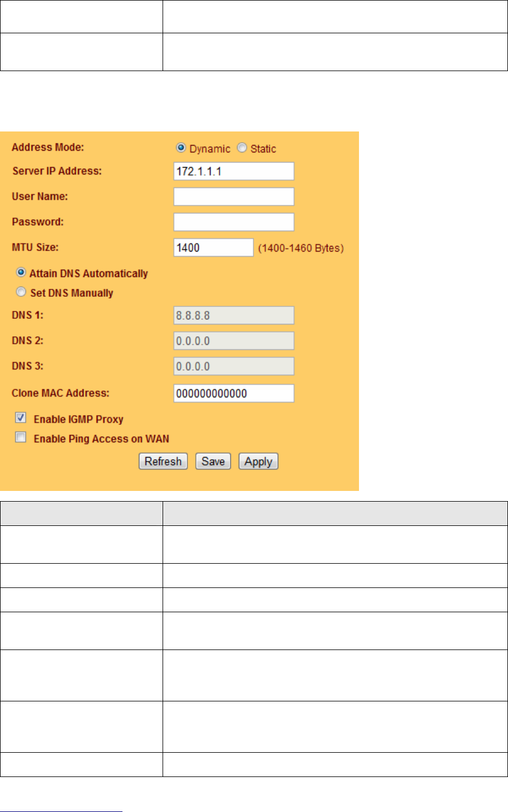Click the '(1400-1460 Bytes)' hint text
Image resolution: width=508 pixels, height=812 pixels.
tap(301, 248)
